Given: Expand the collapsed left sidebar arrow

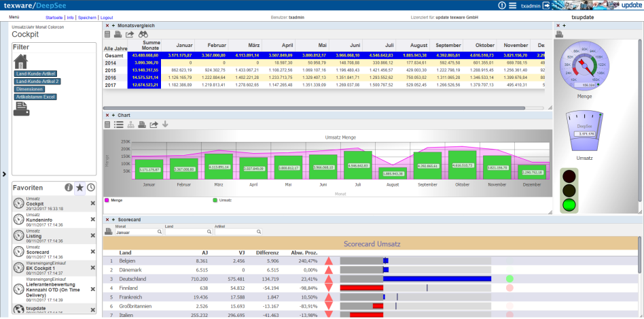Looking at the screenshot, I should (x=5, y=173).
